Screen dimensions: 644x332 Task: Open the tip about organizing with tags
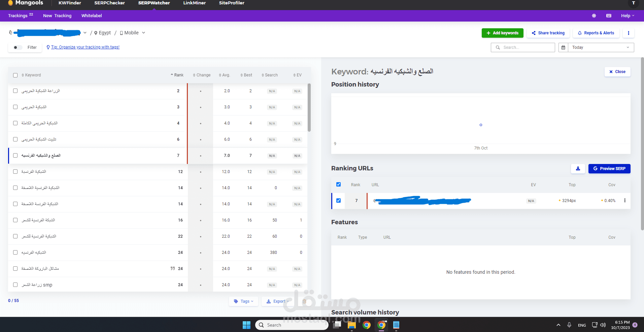(85, 47)
